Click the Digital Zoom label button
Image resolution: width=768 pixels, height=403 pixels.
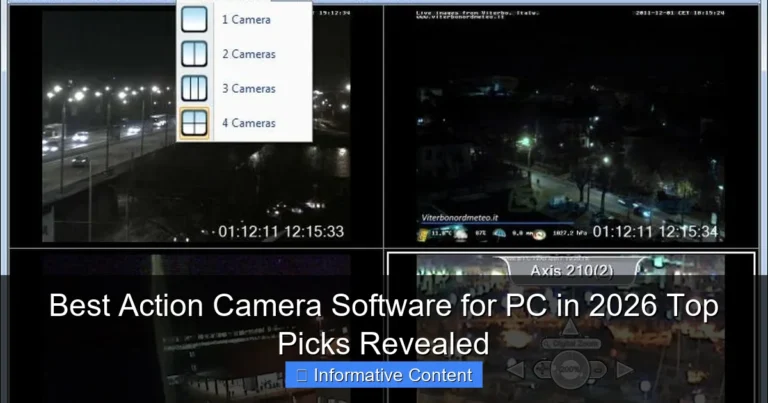tap(571, 344)
